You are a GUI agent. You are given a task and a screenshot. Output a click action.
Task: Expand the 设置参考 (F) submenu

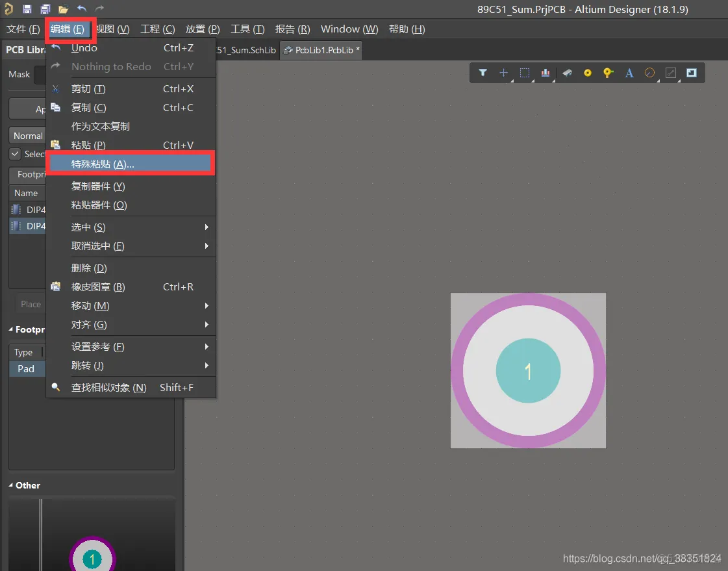(131, 347)
